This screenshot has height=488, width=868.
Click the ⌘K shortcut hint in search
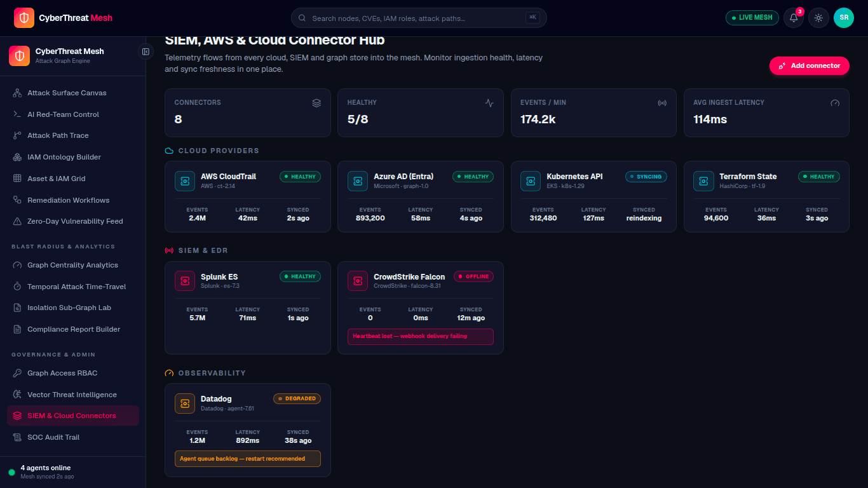532,18
